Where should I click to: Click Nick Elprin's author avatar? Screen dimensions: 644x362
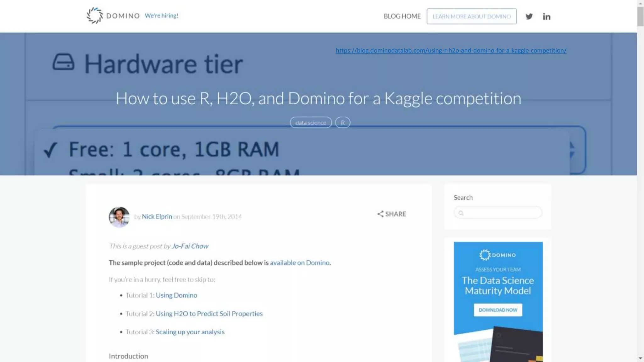point(119,217)
